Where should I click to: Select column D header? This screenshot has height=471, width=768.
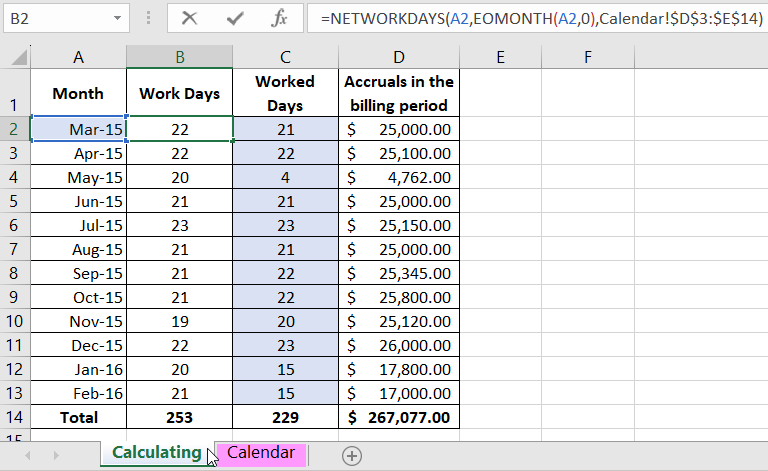click(399, 57)
